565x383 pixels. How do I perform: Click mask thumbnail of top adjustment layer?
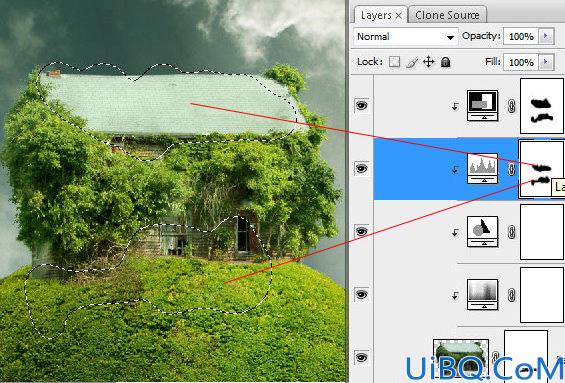[x=542, y=106]
